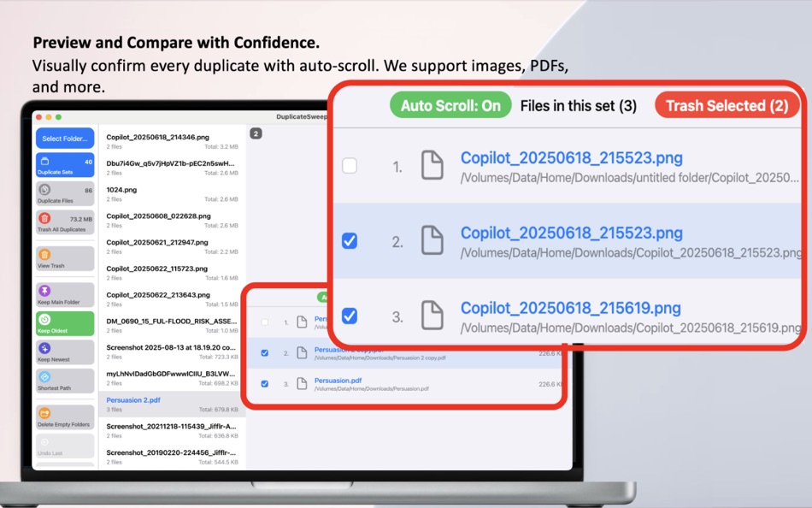Click the file icon next to Persuasion 2 copy.pdf

click(302, 353)
